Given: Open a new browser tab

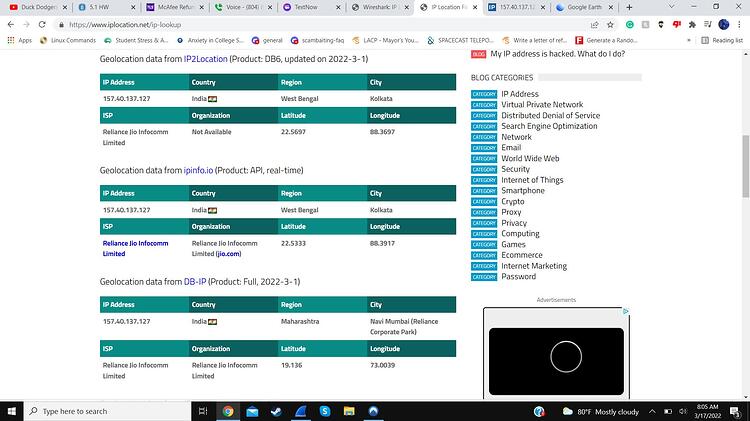Looking at the screenshot, I should 629,7.
